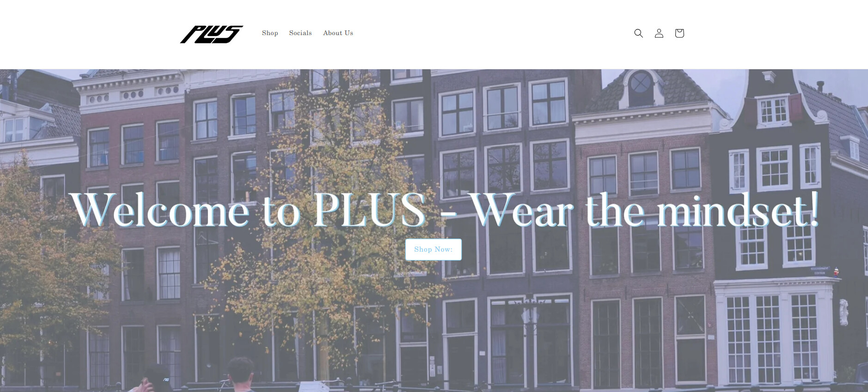Click the PLUS brand logo

pyautogui.click(x=212, y=34)
